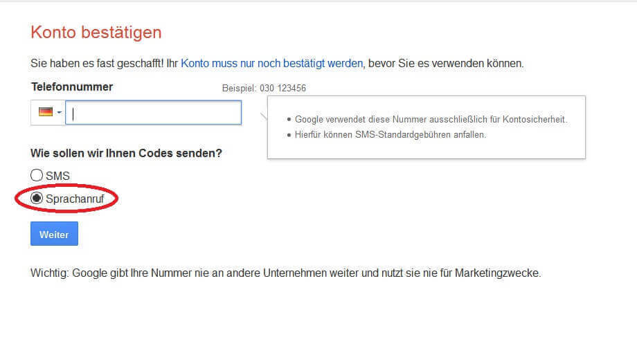Select the Sprachanruf radio button
Screen dimensions: 637x364
tap(37, 198)
